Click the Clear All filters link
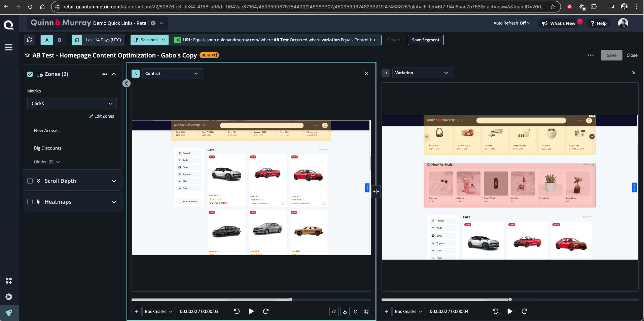 (x=395, y=40)
